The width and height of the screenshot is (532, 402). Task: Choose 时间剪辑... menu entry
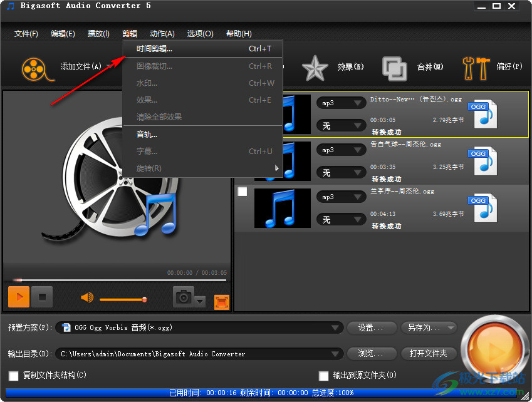point(203,49)
